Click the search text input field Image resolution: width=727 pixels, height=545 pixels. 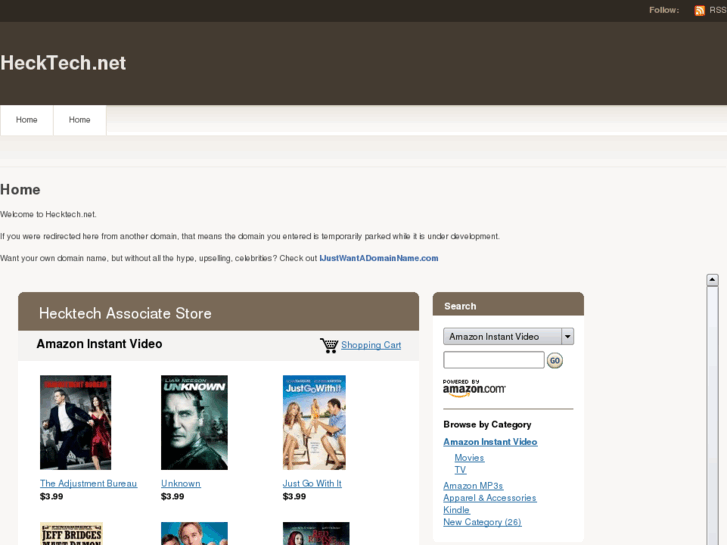coord(494,360)
